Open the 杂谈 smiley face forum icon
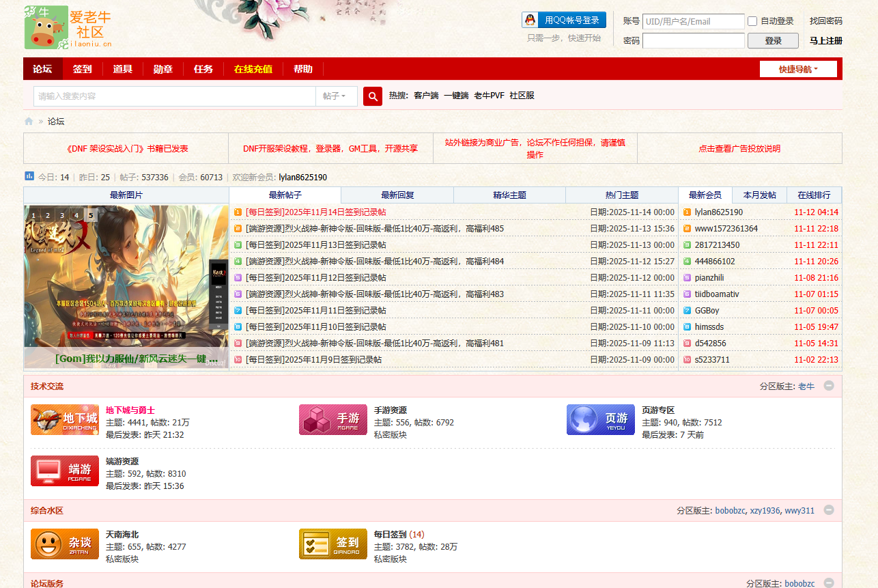Viewport: 878px width, 588px height. pos(65,544)
